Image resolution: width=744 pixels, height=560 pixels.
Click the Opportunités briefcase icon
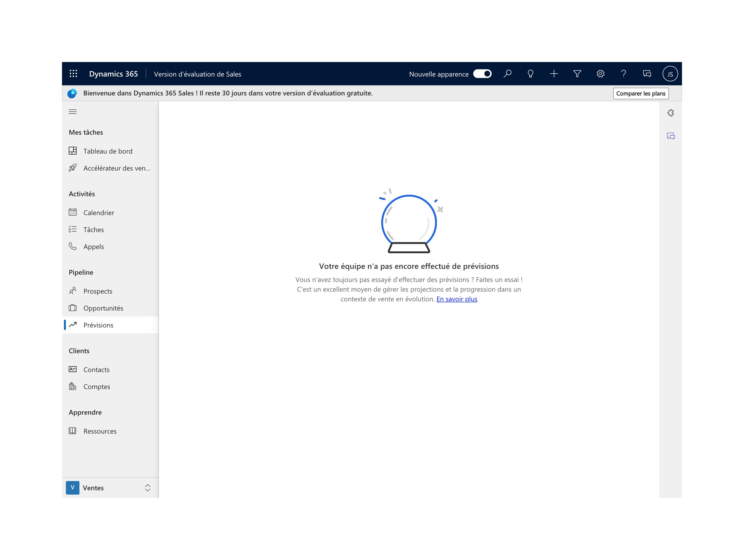tap(73, 308)
